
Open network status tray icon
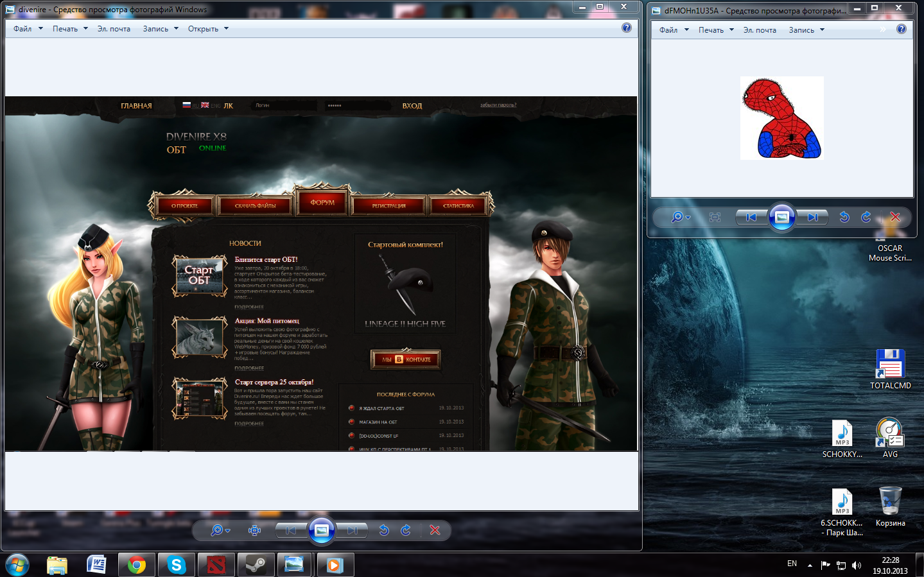pos(841,565)
